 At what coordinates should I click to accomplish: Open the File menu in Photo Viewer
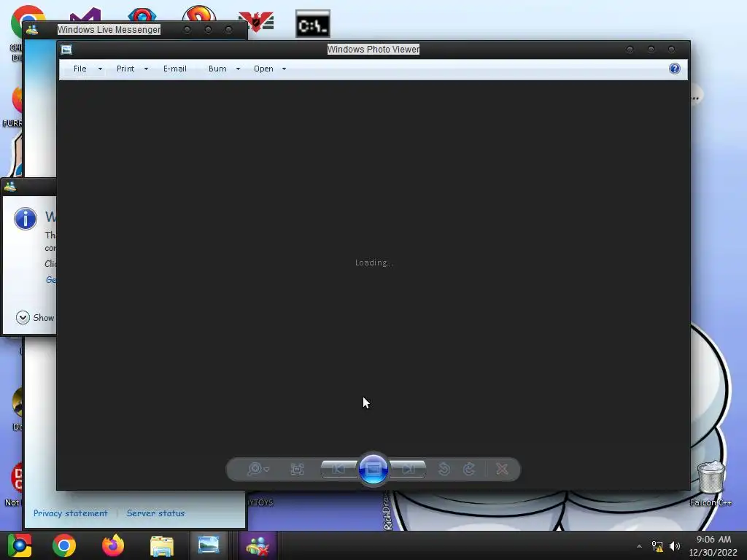pos(80,69)
